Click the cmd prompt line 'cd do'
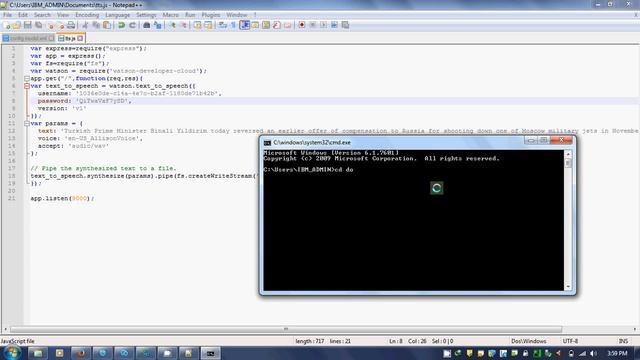This screenshot has height=360, width=640. point(309,169)
